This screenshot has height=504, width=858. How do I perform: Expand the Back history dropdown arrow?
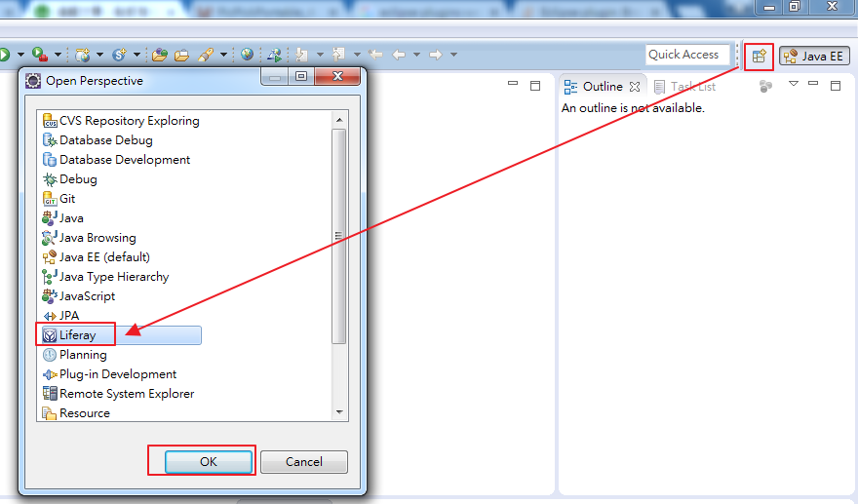[416, 55]
